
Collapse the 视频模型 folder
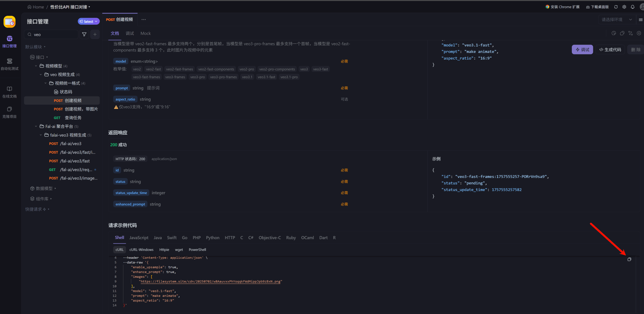tap(36, 66)
